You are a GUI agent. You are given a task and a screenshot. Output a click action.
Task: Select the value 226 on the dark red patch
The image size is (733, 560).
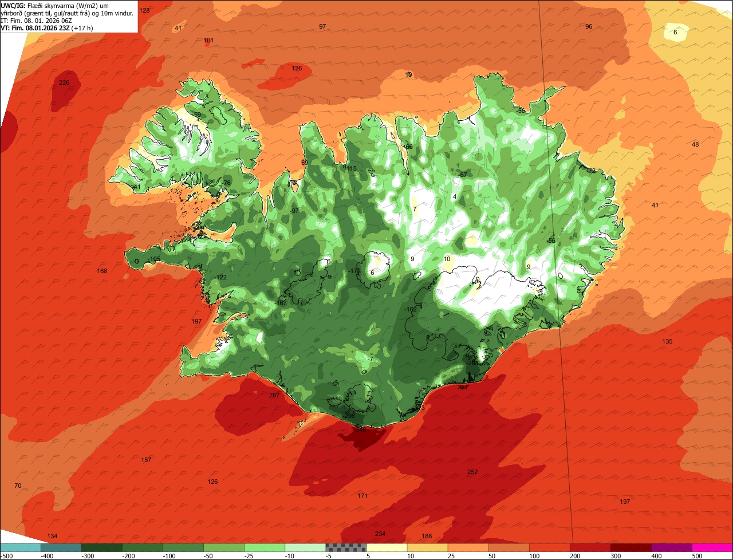coord(64,82)
